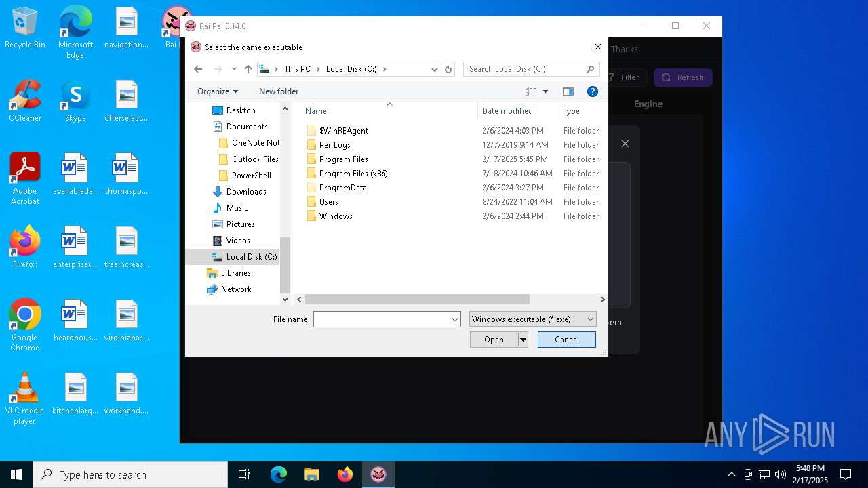The width and height of the screenshot is (868, 488).
Task: Open the Microsoft Edge desktop shortcut
Action: (x=75, y=33)
